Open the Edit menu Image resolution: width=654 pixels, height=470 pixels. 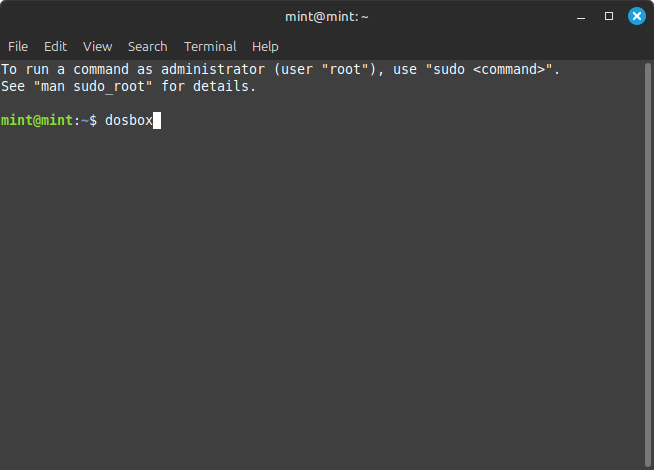pos(55,46)
